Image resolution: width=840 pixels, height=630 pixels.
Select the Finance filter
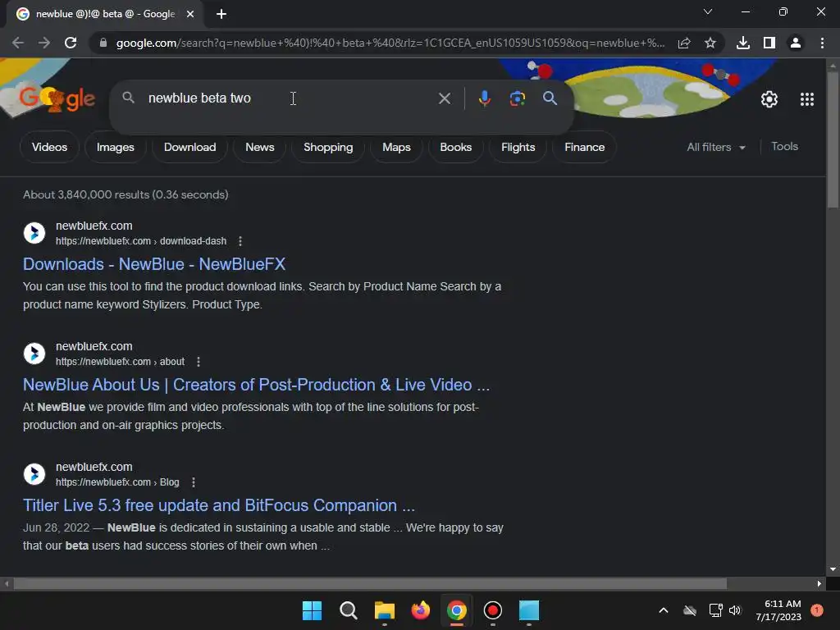[x=584, y=148]
